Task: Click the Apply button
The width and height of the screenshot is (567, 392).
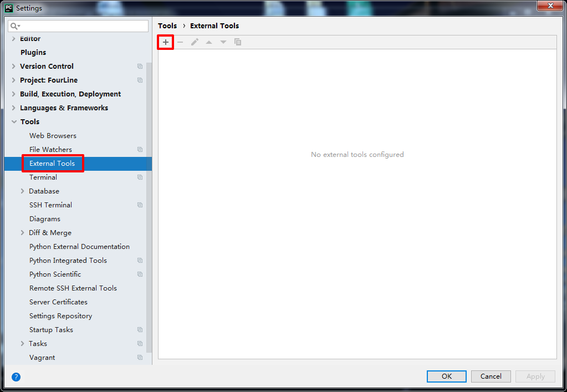Action: 535,376
